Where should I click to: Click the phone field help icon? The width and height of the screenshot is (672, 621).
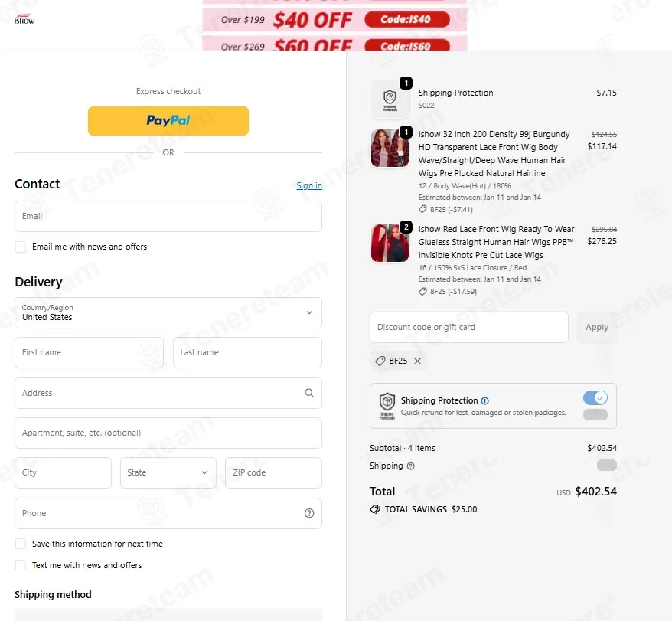309,513
